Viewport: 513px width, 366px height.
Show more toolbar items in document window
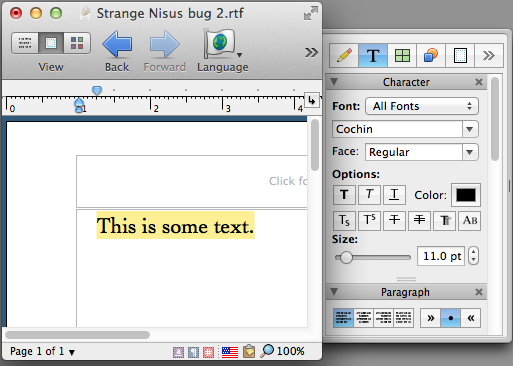(x=311, y=52)
